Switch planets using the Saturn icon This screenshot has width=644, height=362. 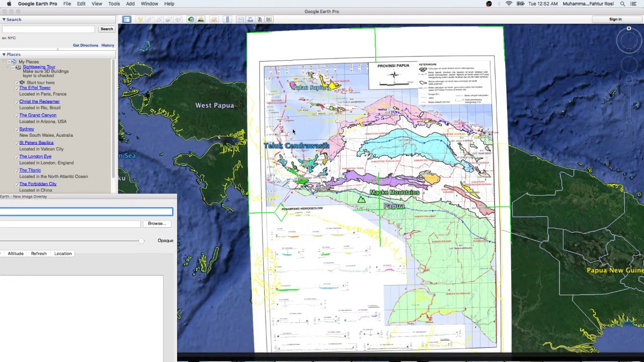(x=214, y=19)
